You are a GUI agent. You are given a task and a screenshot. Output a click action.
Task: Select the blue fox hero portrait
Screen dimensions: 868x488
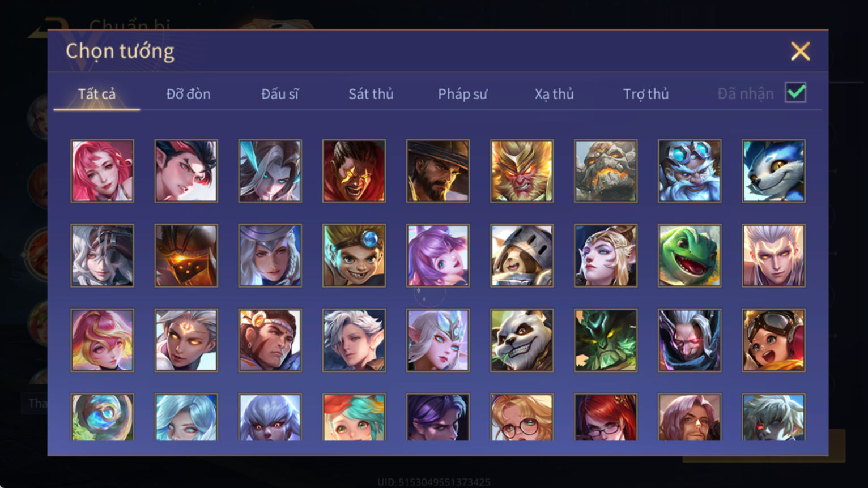773,171
